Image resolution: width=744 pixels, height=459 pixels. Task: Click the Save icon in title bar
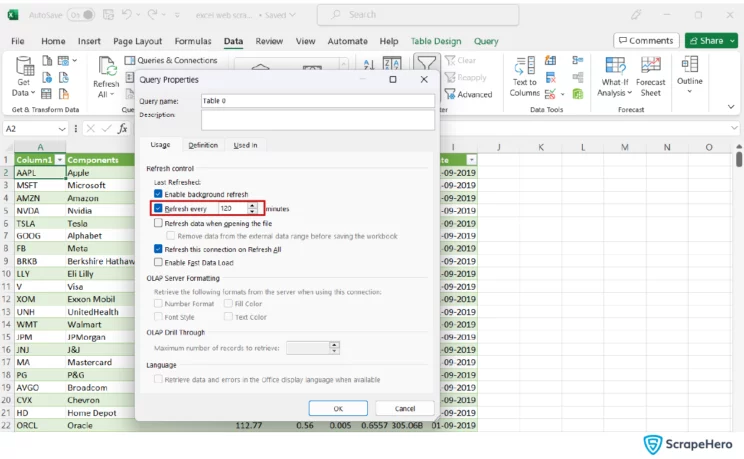coord(108,15)
